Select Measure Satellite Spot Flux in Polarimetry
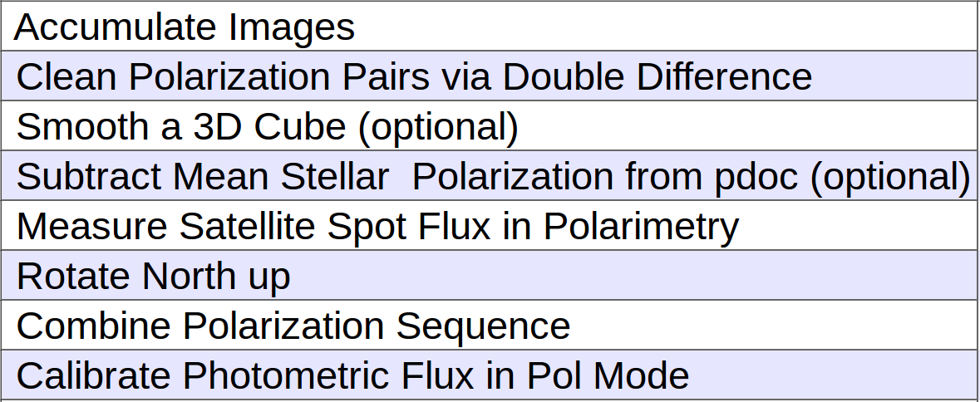 click(x=377, y=226)
